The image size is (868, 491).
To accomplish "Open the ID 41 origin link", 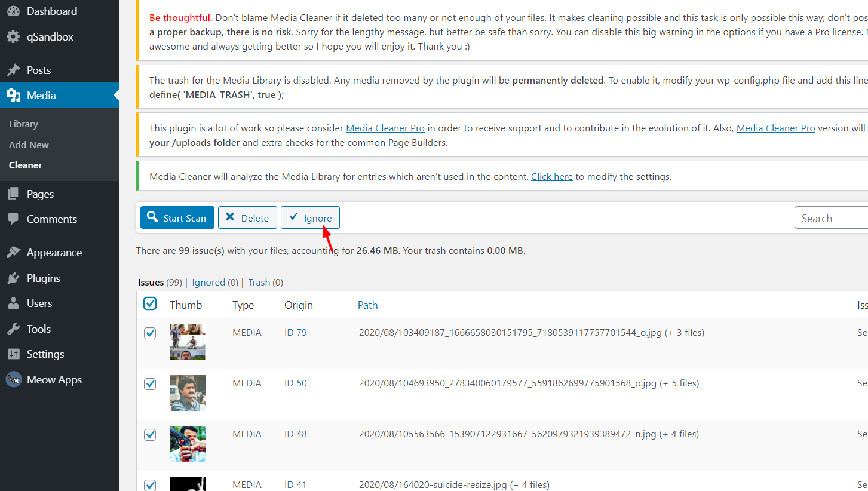I will point(295,485).
